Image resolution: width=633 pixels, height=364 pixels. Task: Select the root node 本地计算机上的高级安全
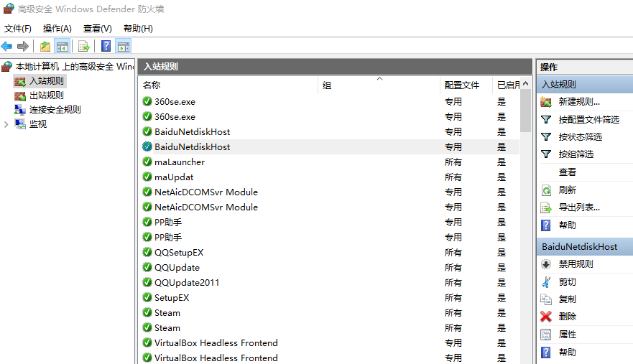68,67
